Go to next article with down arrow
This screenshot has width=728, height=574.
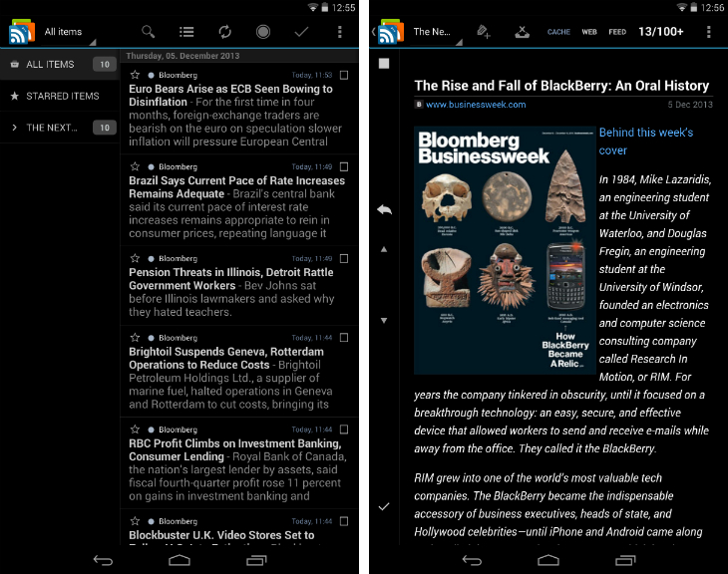point(384,320)
